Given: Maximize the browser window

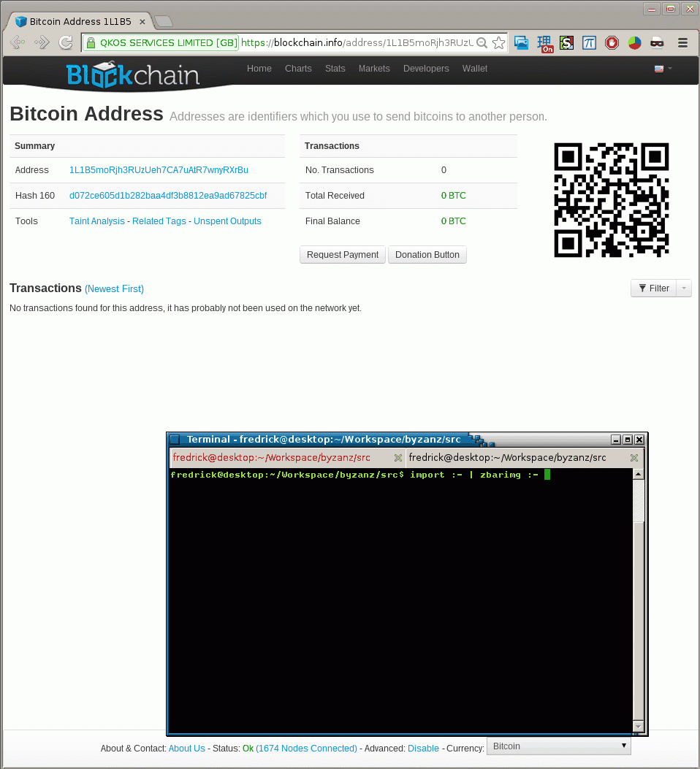Looking at the screenshot, I should [x=671, y=9].
